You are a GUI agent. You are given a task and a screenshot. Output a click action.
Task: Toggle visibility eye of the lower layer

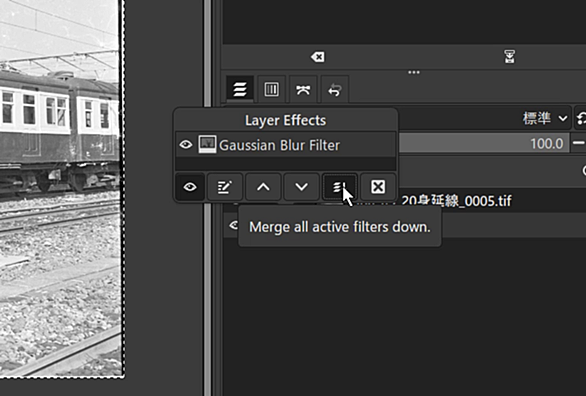(234, 225)
